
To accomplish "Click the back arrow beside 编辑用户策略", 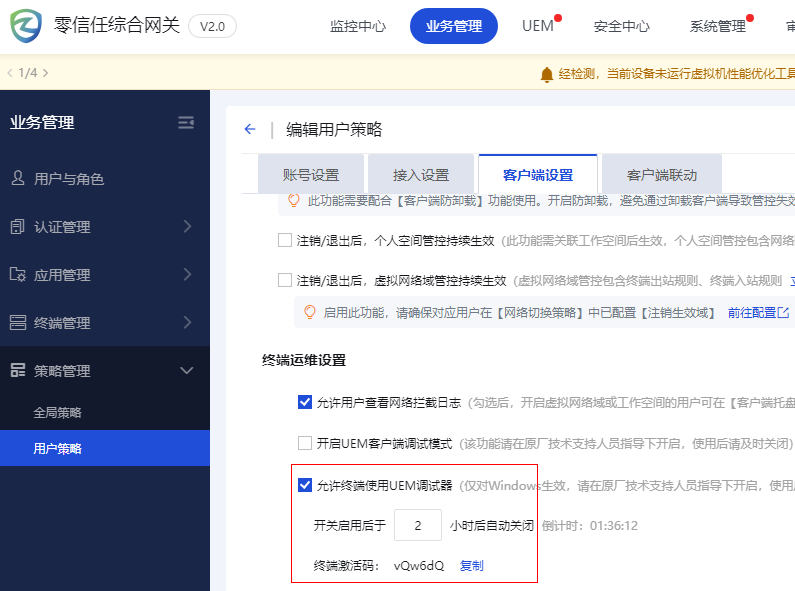I will pyautogui.click(x=249, y=129).
